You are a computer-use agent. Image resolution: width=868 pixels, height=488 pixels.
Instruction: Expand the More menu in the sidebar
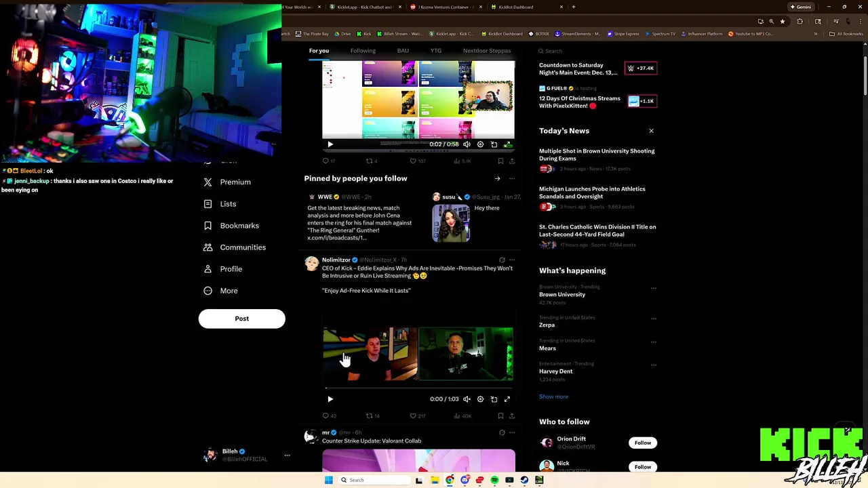[x=221, y=291]
